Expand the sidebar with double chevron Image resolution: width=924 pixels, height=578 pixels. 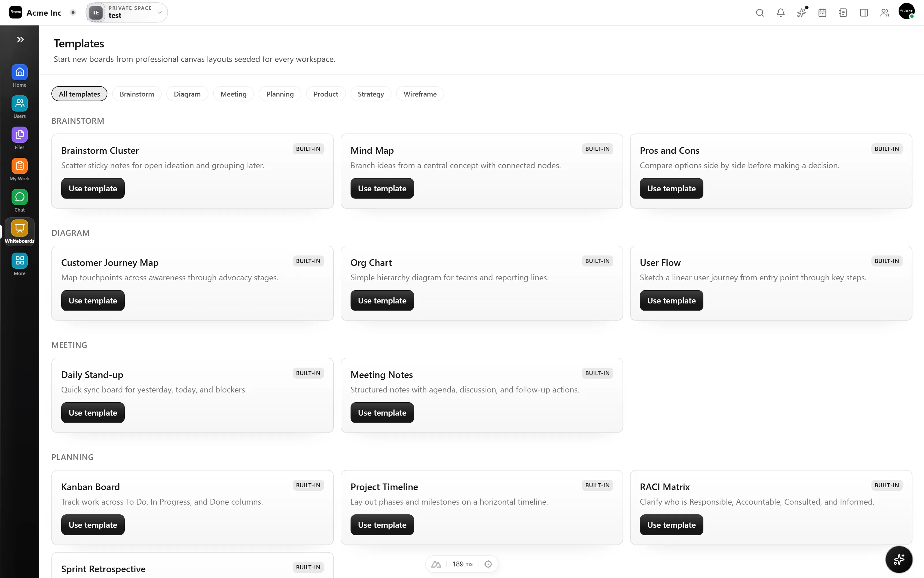pos(20,39)
